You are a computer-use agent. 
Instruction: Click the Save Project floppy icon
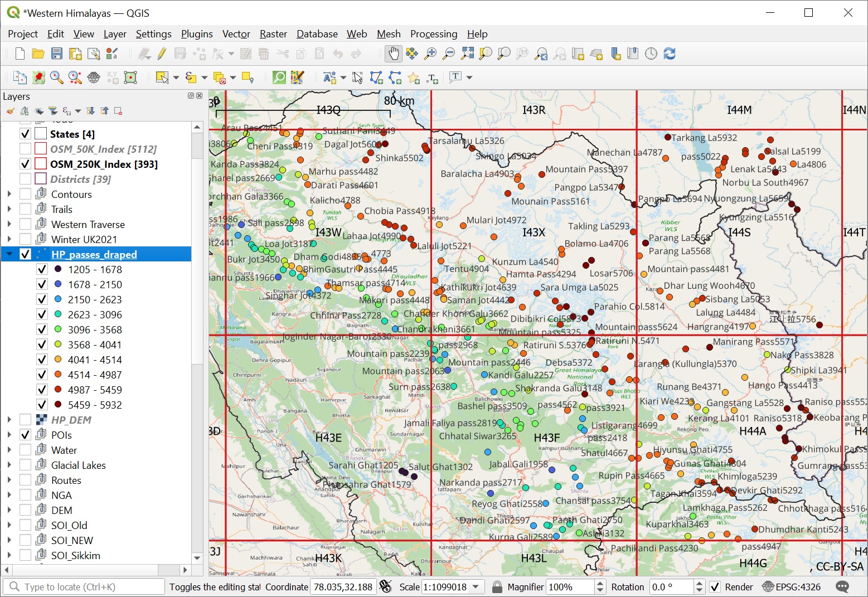[57, 54]
